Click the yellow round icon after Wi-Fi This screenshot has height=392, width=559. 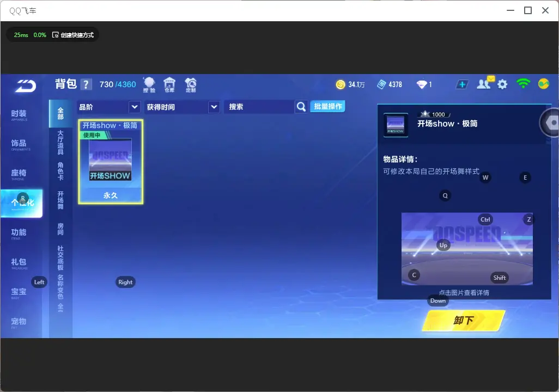coord(543,84)
